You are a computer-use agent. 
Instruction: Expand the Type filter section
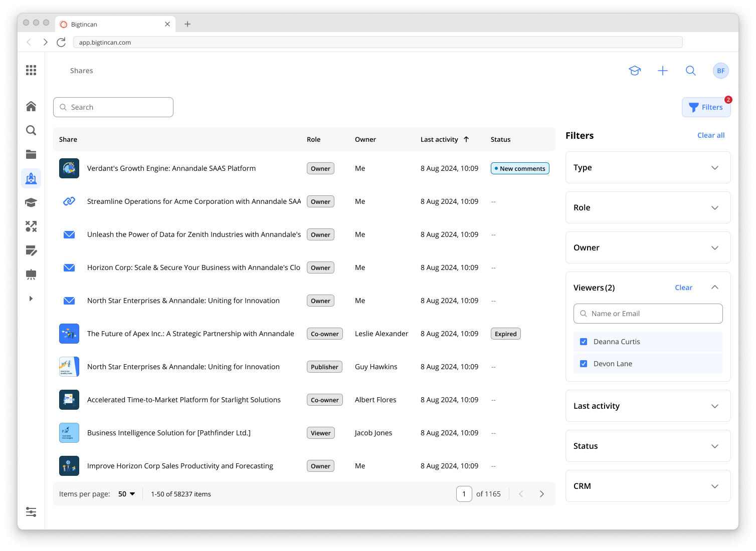648,167
